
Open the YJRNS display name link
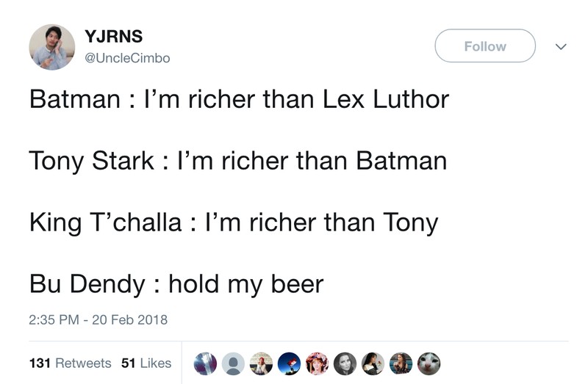click(x=113, y=37)
